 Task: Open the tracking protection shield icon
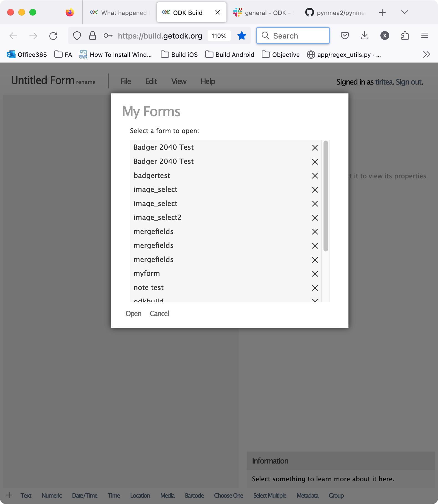[x=77, y=36]
